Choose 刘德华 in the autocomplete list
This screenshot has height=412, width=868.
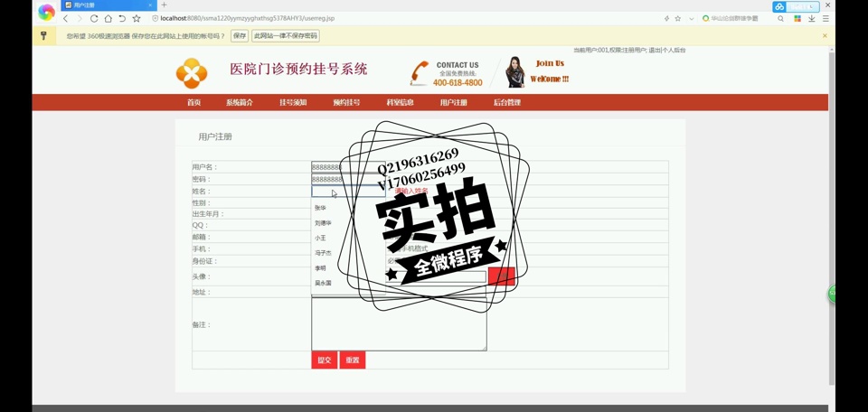[323, 223]
